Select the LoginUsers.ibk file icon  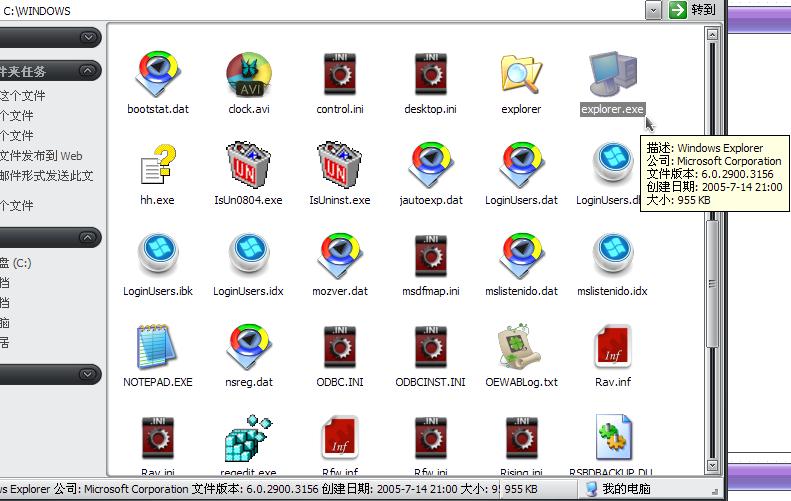158,254
